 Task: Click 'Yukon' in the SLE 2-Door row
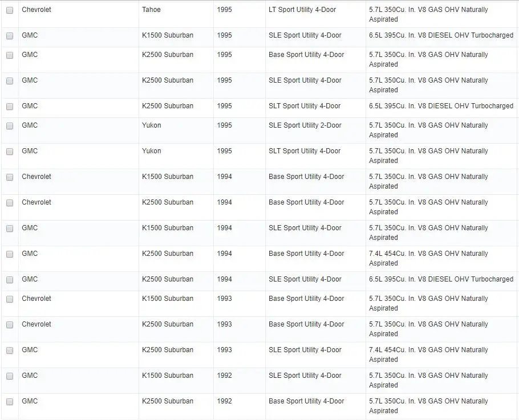pos(152,125)
